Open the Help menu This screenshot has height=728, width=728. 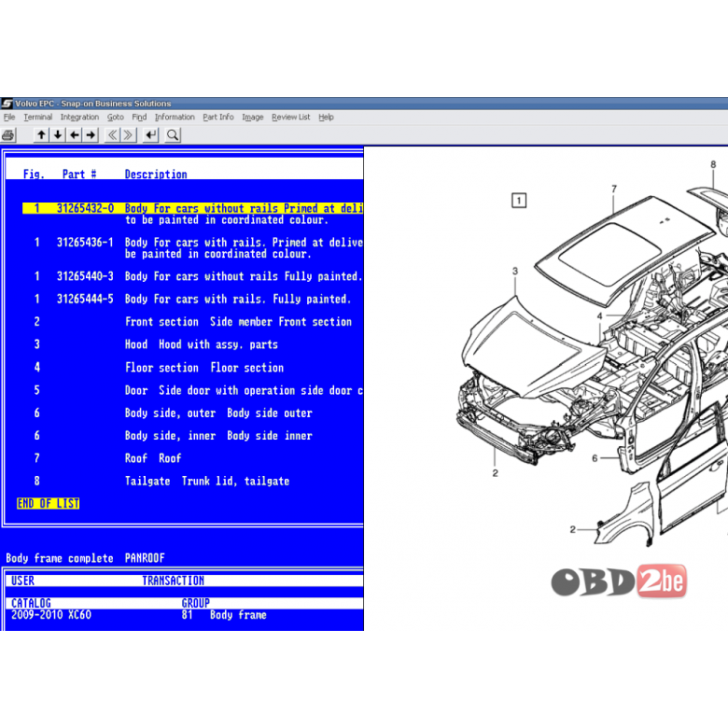coord(326,117)
